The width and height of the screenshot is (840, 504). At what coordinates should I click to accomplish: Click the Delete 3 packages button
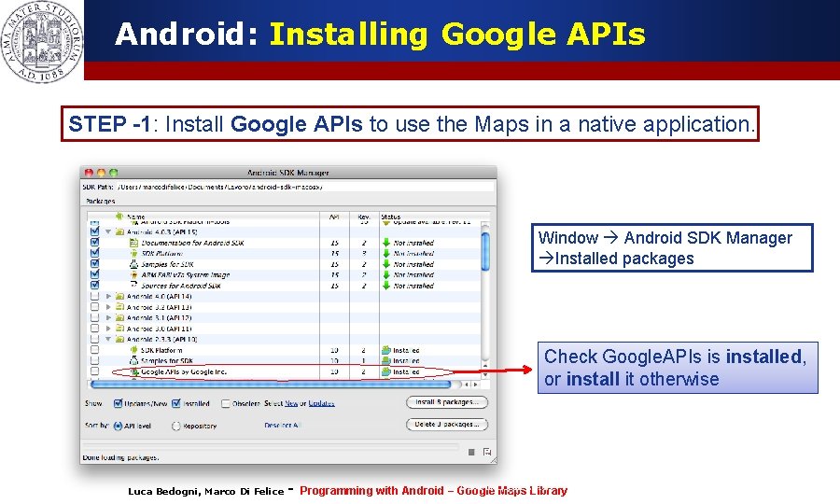447,424
